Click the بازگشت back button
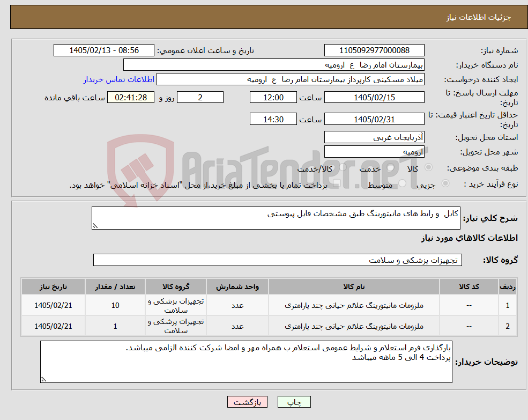Viewport: 528px width, 420px height. click(x=247, y=402)
